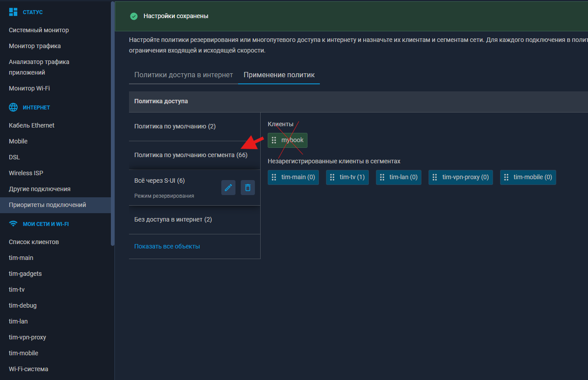Viewport: 588px width, 380px height.
Task: Click the drag handle icon on tim-main segment
Action: [x=274, y=177]
